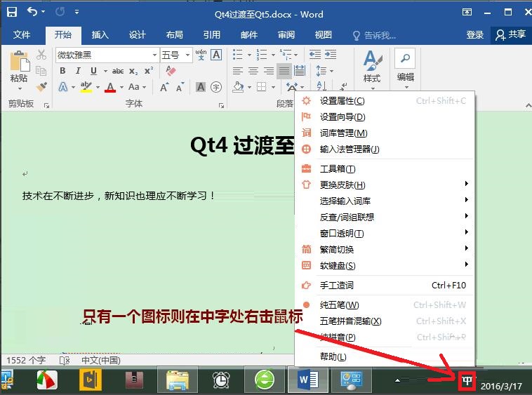Viewport: 532px width, 395px height.
Task: Select 纯五笔 input mode
Action: coord(385,304)
